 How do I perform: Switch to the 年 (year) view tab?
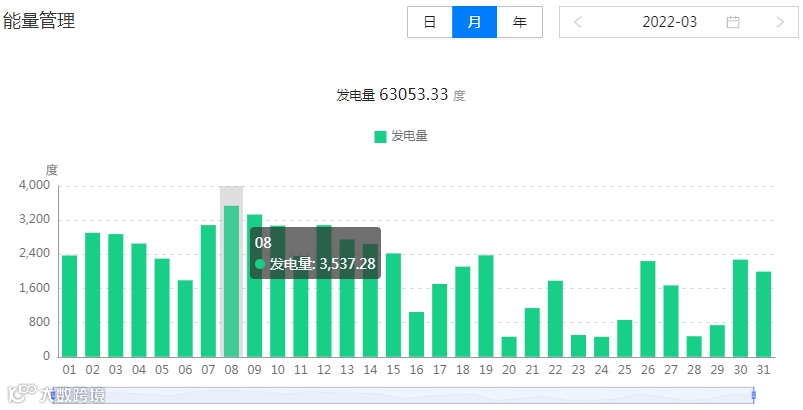pyautogui.click(x=519, y=22)
